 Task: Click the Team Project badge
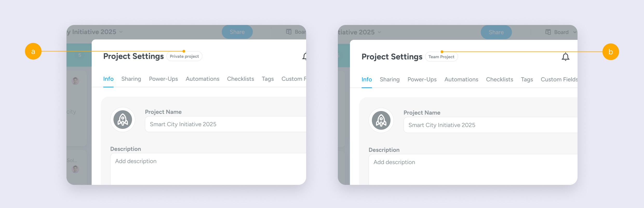441,57
